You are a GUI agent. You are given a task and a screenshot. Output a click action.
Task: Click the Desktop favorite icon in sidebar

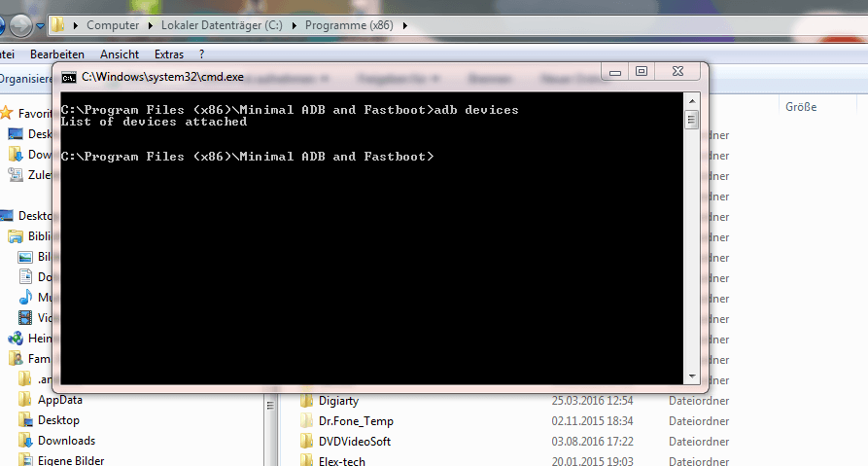point(16,134)
